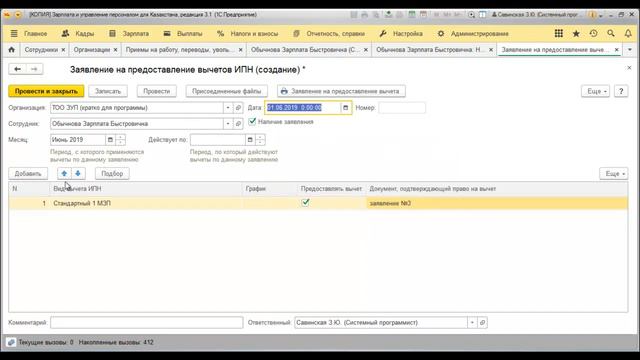Click the calculator icon in title bar
Screen dimensions: 640x360
[412, 15]
